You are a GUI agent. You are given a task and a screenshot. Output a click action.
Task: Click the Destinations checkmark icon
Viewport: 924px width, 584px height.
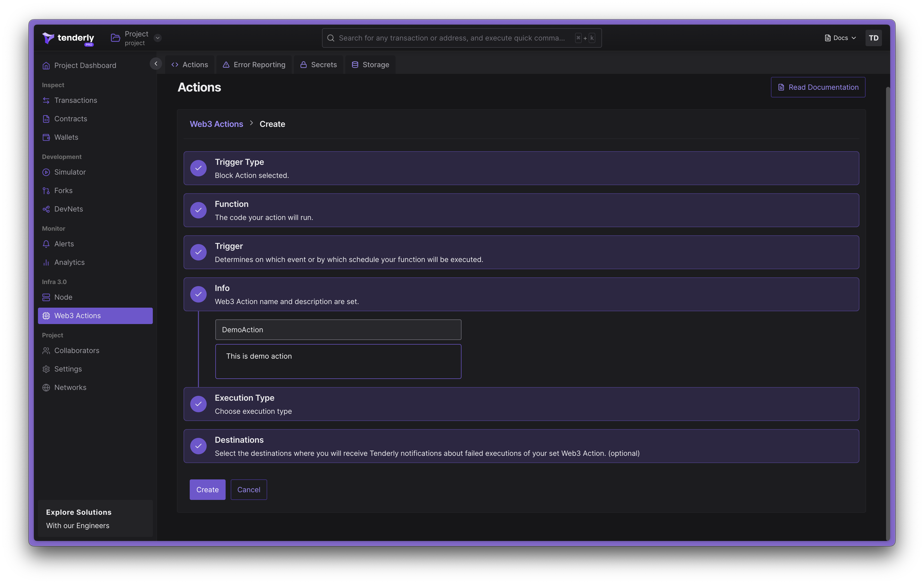[x=198, y=446]
